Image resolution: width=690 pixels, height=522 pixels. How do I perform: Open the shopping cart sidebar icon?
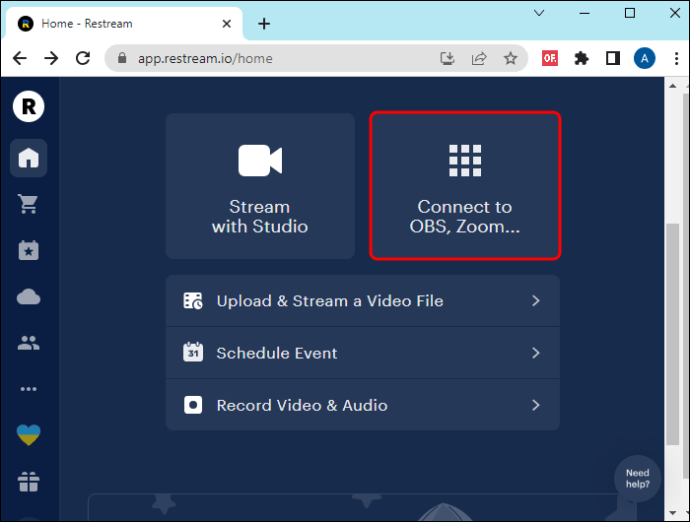(29, 204)
